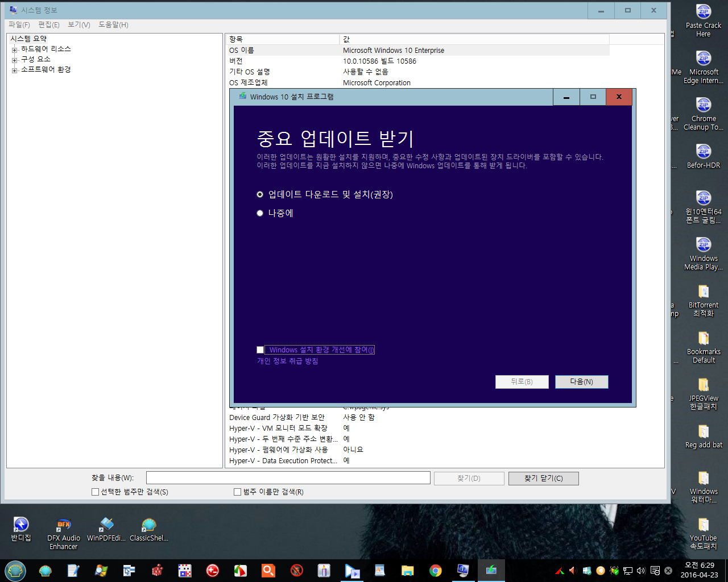Open the 편집(E) menu
The height and width of the screenshot is (582, 728).
tap(49, 25)
